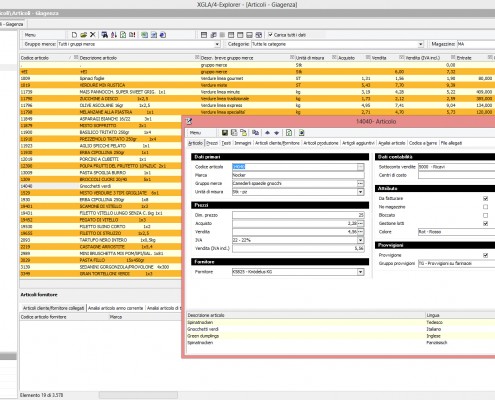Switch to the Testi tab

226,143
